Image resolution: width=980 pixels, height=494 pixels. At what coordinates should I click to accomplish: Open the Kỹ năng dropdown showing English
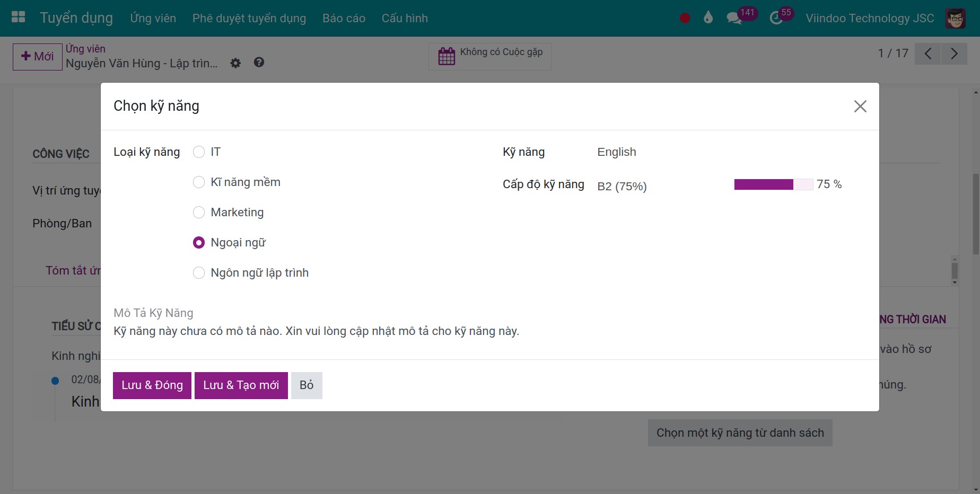click(658, 152)
